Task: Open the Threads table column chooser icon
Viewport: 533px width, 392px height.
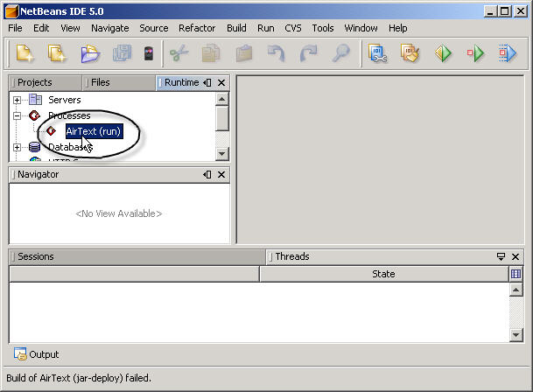Action: tap(515, 274)
